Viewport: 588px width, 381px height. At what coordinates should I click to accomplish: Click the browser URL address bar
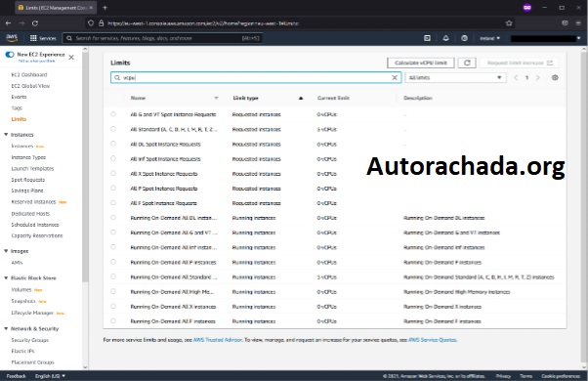click(x=300, y=23)
